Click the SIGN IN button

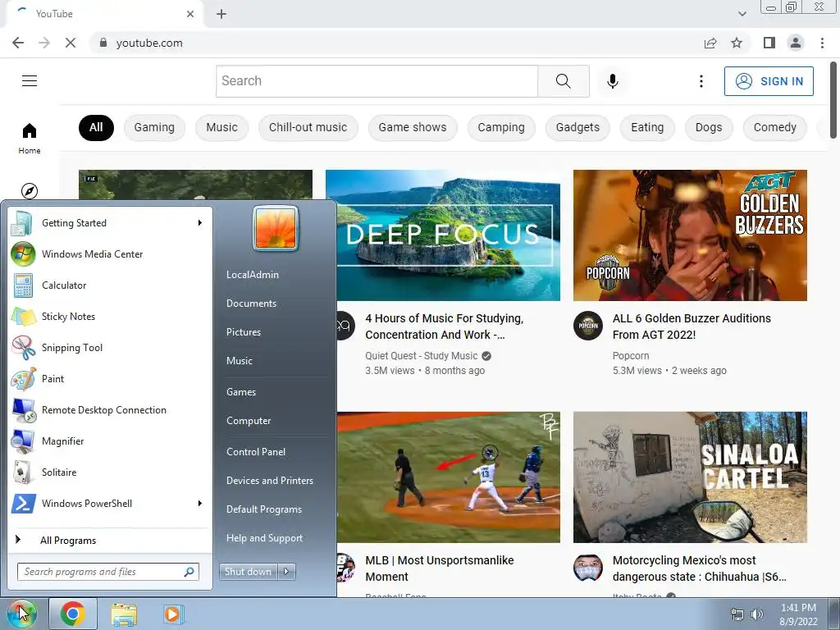click(x=769, y=81)
